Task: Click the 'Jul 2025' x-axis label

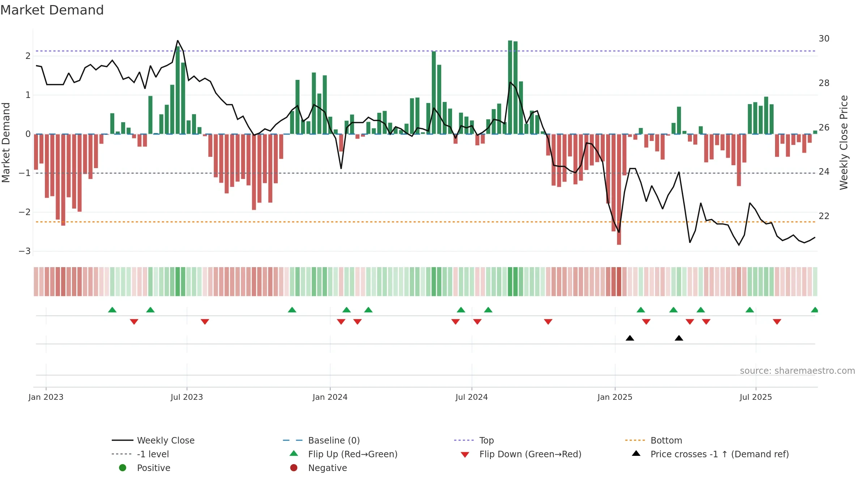Action: pyautogui.click(x=756, y=397)
